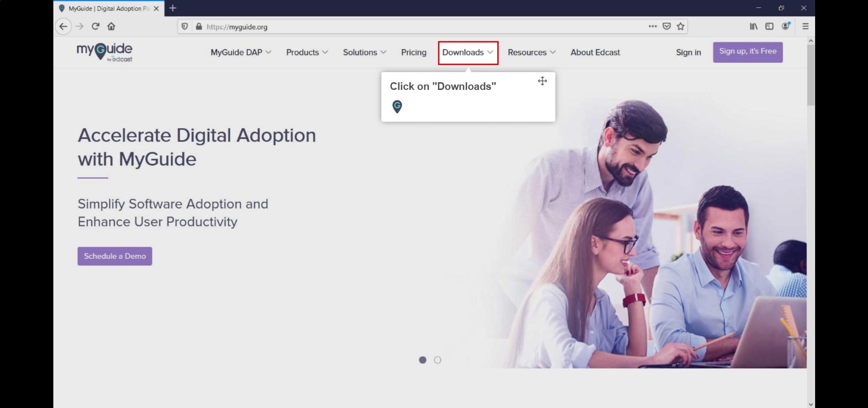Open the Downloads dropdown menu
The width and height of the screenshot is (868, 408).
coord(468,53)
